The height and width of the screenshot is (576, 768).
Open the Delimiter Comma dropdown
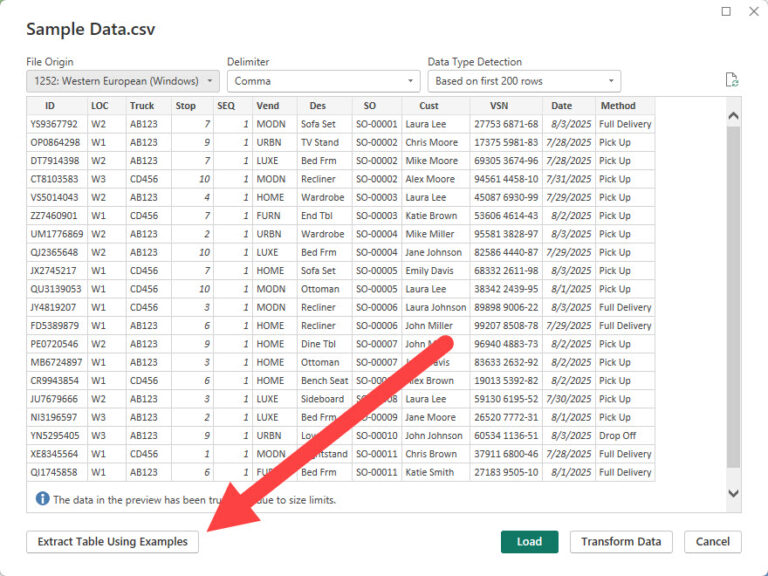(323, 81)
